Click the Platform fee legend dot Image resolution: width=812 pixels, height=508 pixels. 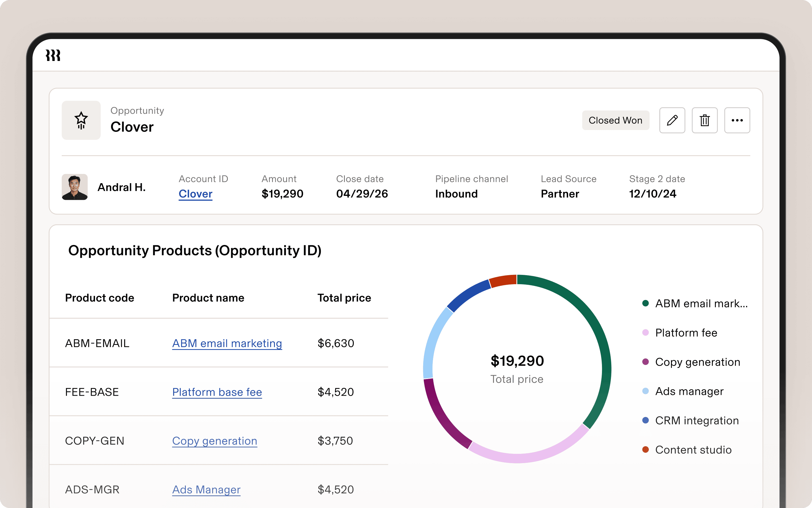coord(645,333)
